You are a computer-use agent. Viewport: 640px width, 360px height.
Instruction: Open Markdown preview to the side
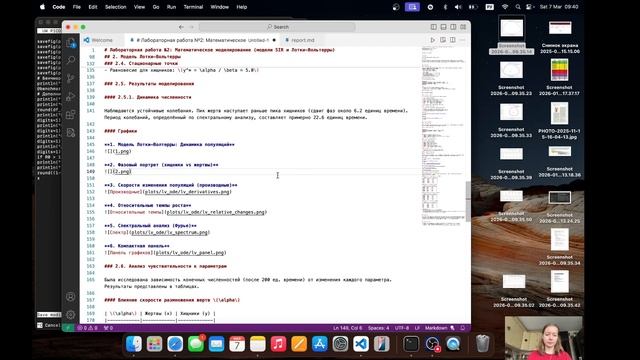pyautogui.click(x=443, y=40)
